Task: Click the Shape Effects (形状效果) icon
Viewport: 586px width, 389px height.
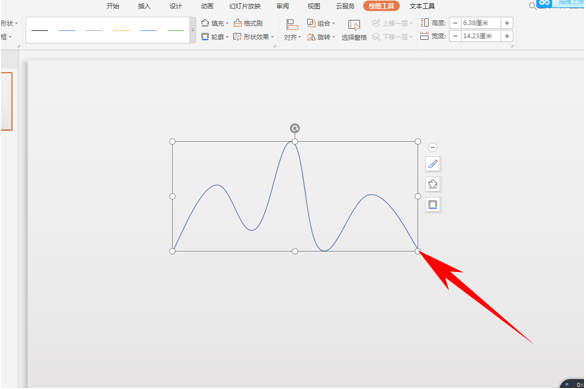Action: click(x=237, y=37)
